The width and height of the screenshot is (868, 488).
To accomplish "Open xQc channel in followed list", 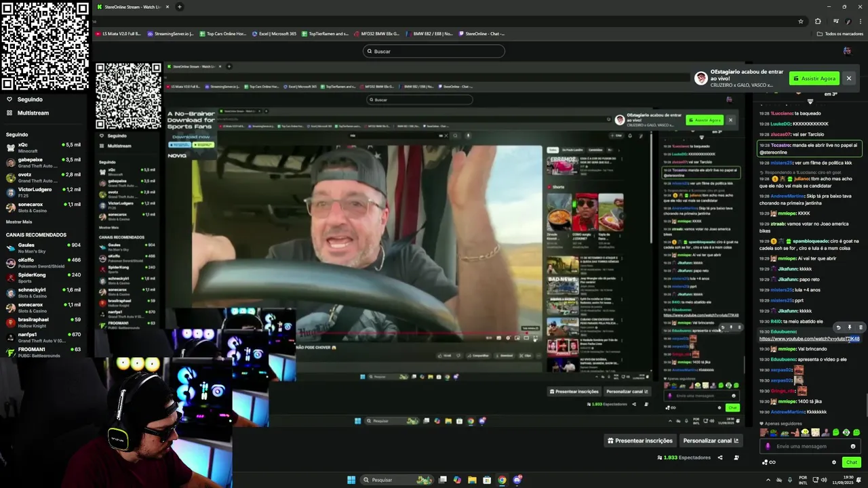I will pos(43,147).
